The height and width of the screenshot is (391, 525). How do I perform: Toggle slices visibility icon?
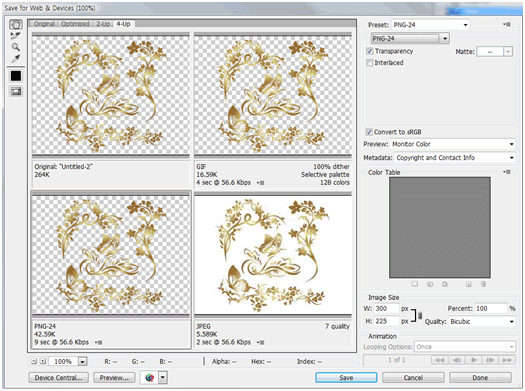coord(16,91)
